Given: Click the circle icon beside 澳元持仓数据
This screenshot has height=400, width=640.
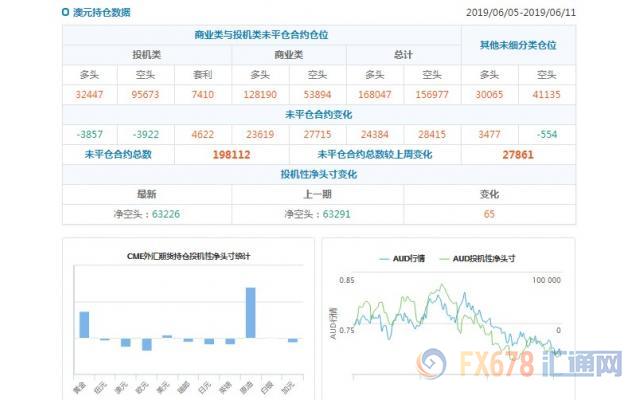Looking at the screenshot, I should point(65,12).
